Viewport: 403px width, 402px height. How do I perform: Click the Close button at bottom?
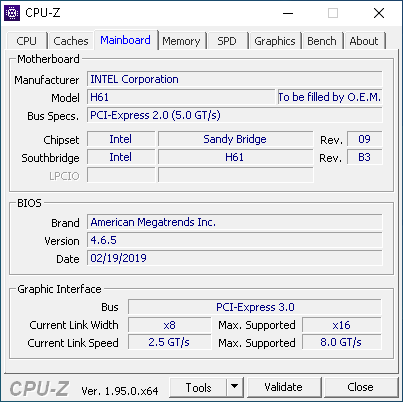(x=361, y=387)
